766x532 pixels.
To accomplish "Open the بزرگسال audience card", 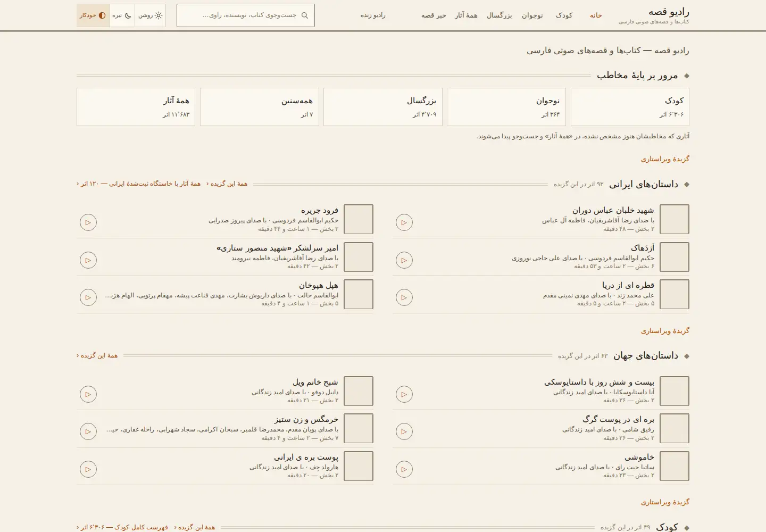I will (x=383, y=107).
